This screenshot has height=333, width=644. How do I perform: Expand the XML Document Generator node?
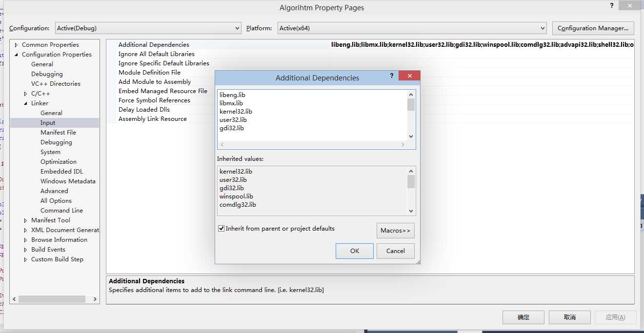pos(25,230)
